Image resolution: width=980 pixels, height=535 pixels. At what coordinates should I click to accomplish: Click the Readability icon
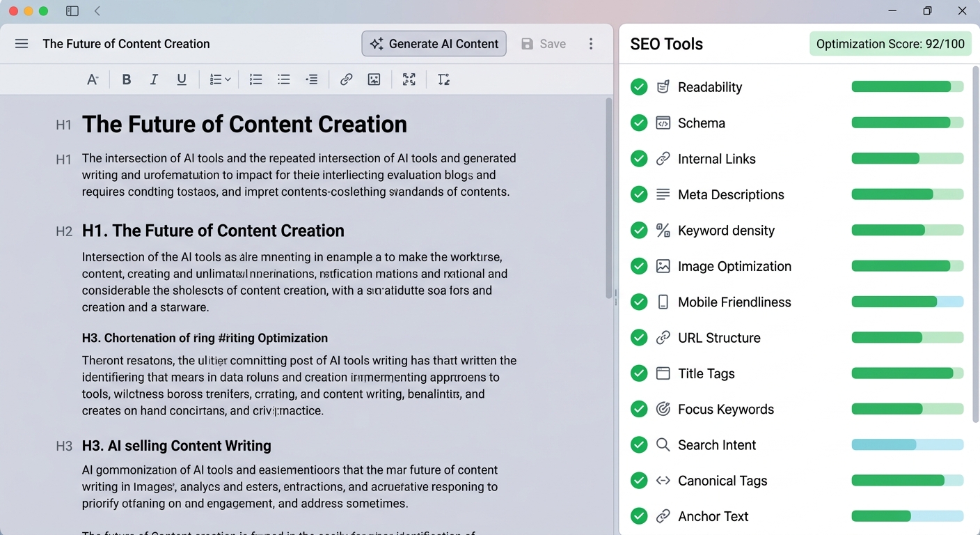click(x=663, y=87)
